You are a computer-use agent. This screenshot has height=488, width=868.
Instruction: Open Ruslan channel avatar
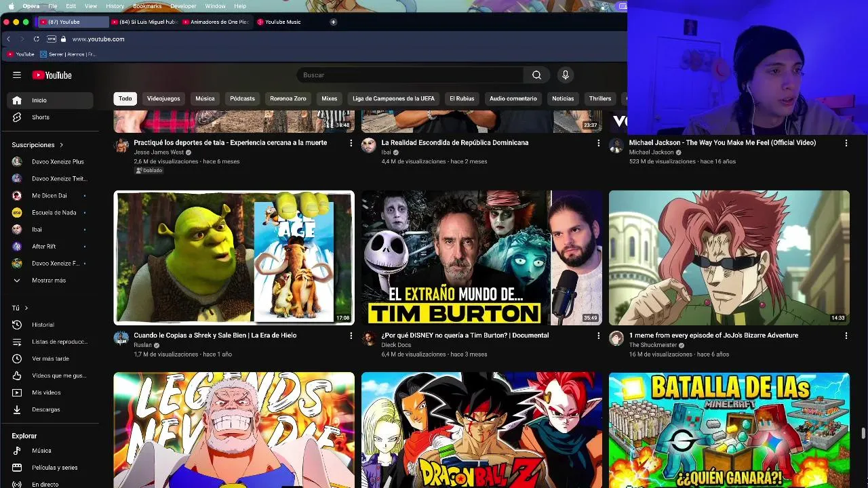click(x=121, y=338)
